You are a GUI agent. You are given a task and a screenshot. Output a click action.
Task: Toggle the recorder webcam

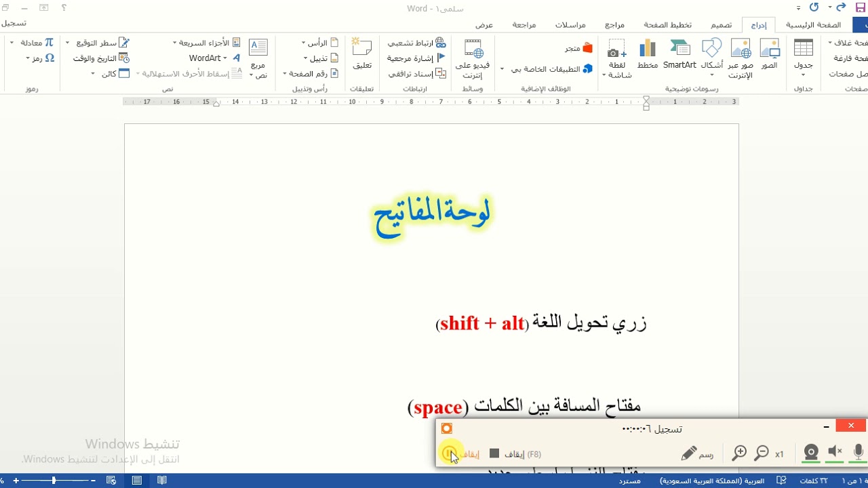[x=811, y=453]
